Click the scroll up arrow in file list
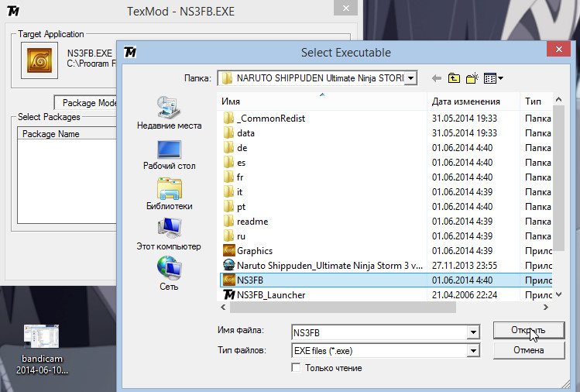Image resolution: width=580 pixels, height=392 pixels. click(559, 99)
